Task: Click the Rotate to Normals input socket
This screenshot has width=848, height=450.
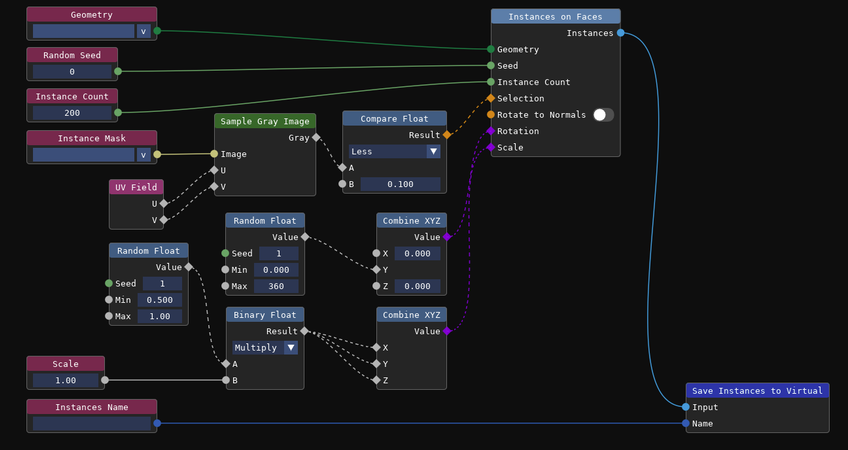Action: tap(491, 115)
